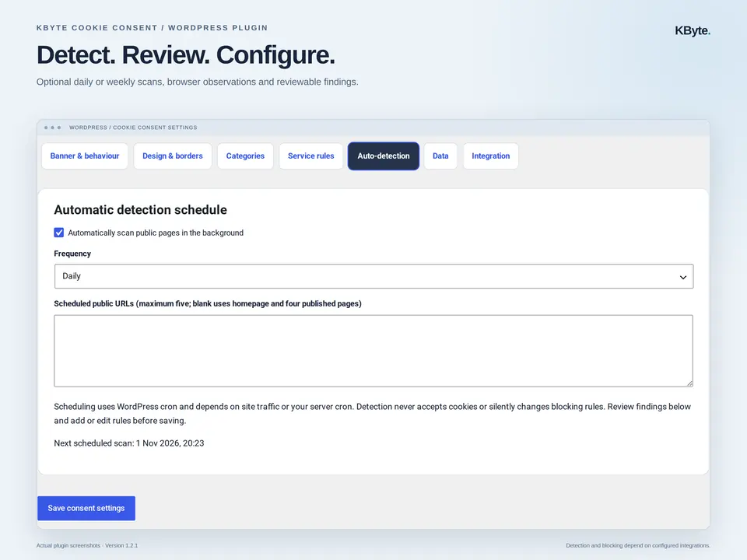Click the Frequency field label
Image resolution: width=747 pixels, height=560 pixels.
[x=72, y=254]
